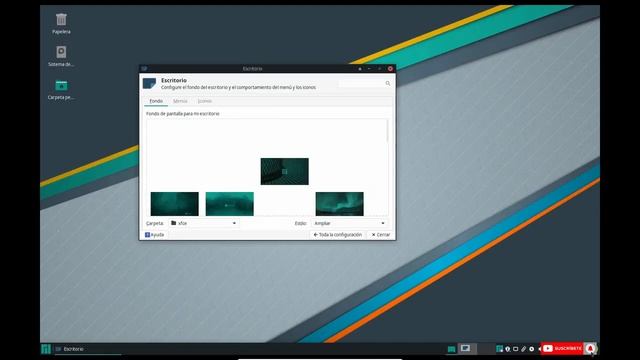Click the display tray icon
Image resolution: width=640 pixels, height=360 pixels.
pyautogui.click(x=516, y=349)
